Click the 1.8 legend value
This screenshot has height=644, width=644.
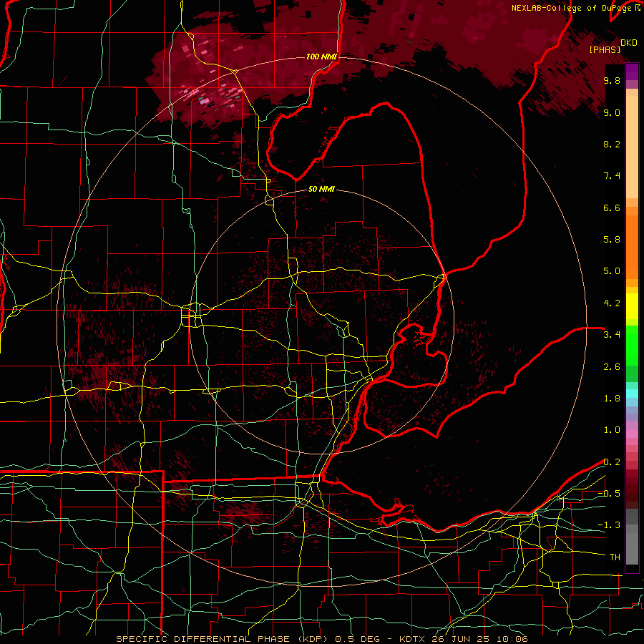click(612, 399)
